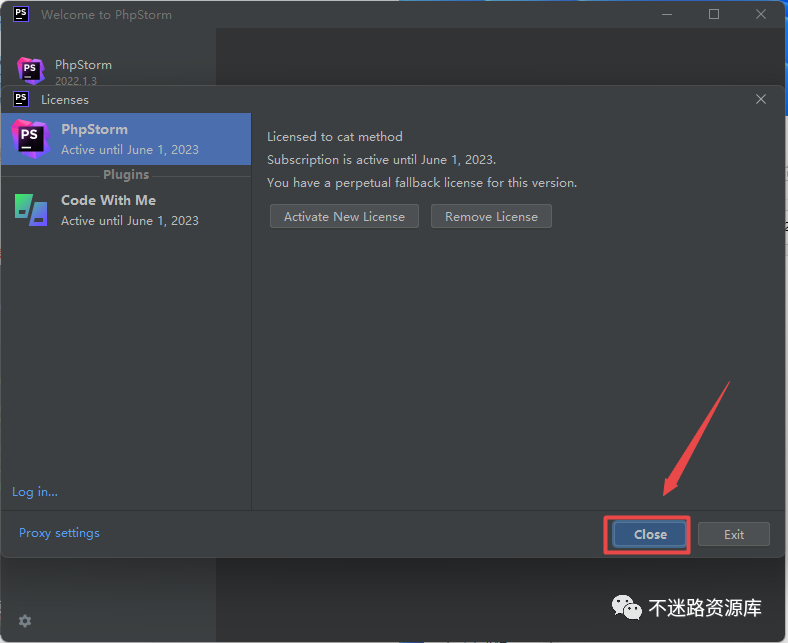
Task: Open Proxy settings link
Action: pos(59,533)
